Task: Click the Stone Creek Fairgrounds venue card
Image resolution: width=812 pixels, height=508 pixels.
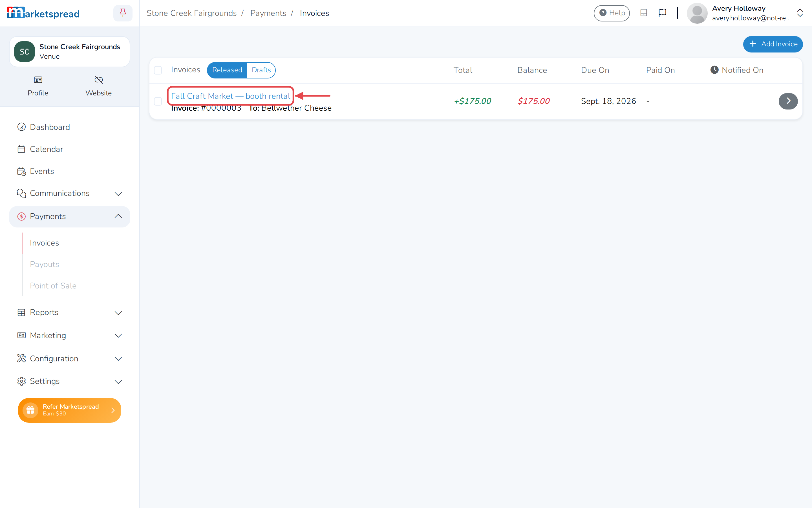Action: (69, 51)
